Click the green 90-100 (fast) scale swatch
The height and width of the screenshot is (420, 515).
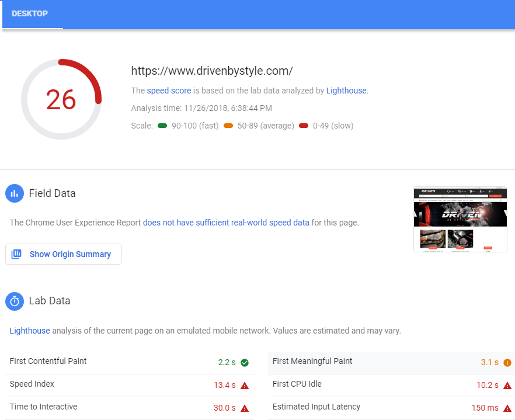162,126
